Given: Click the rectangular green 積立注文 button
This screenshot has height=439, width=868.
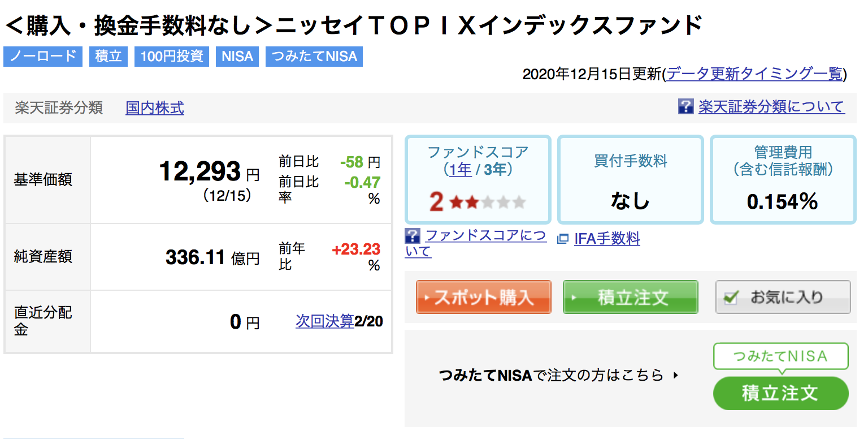Looking at the screenshot, I should (631, 297).
